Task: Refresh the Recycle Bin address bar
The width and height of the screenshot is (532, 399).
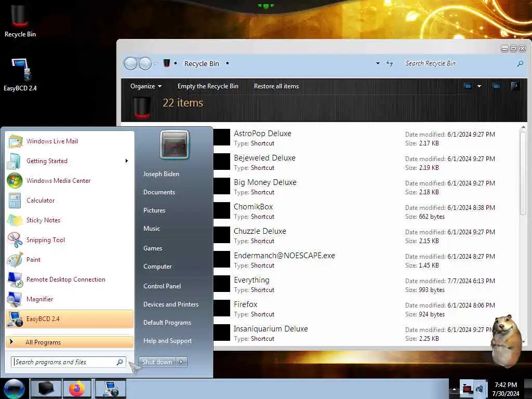Action: click(390, 63)
